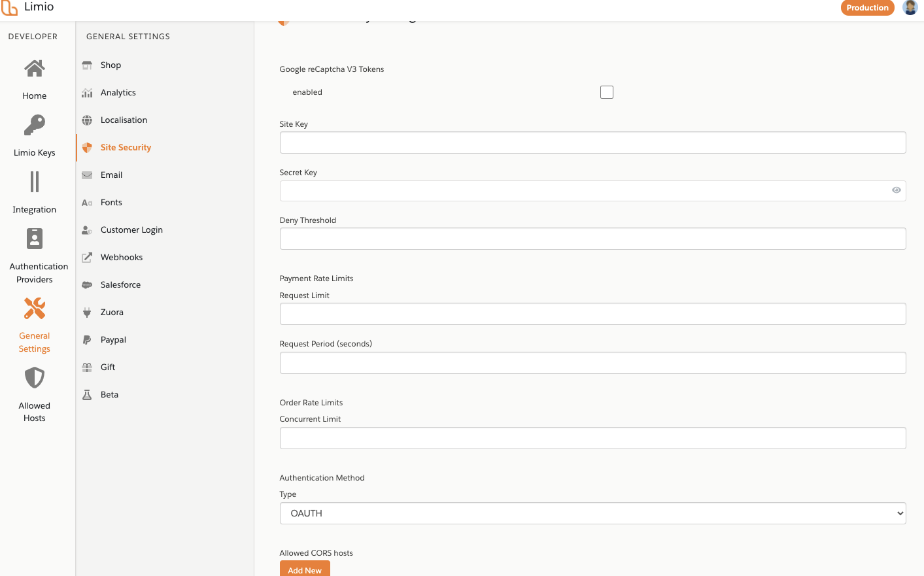Open Limio Keys key icon
This screenshot has width=924, height=576.
point(35,125)
